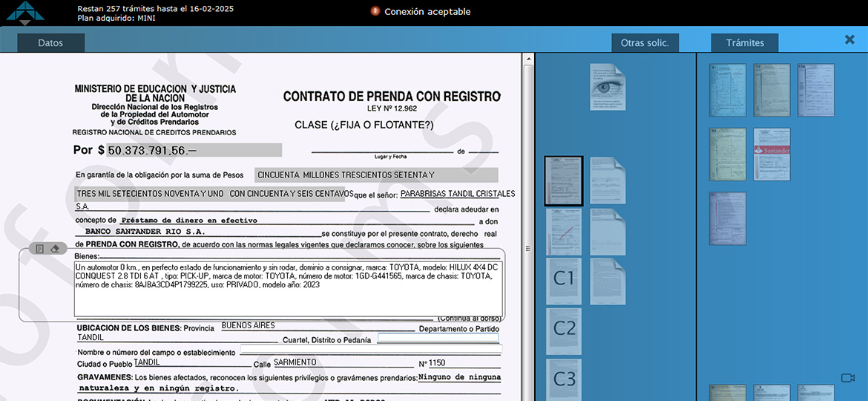The width and height of the screenshot is (868, 401).
Task: Close the panel with the X button
Action: 850,40
